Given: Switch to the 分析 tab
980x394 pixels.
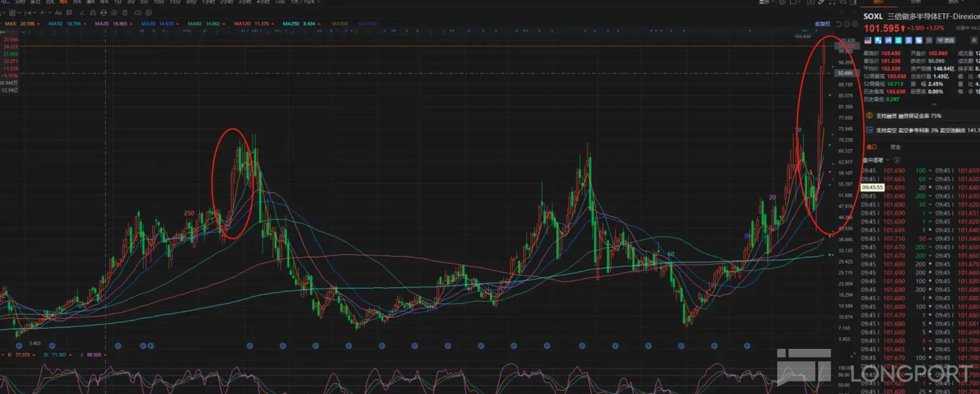Looking at the screenshot, I should [x=916, y=2].
